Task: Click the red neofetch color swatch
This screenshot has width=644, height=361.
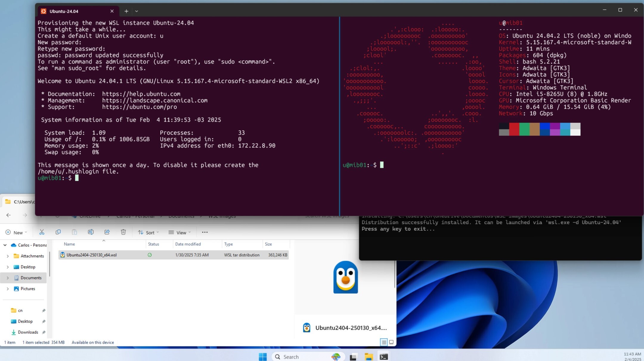Action: click(x=515, y=129)
